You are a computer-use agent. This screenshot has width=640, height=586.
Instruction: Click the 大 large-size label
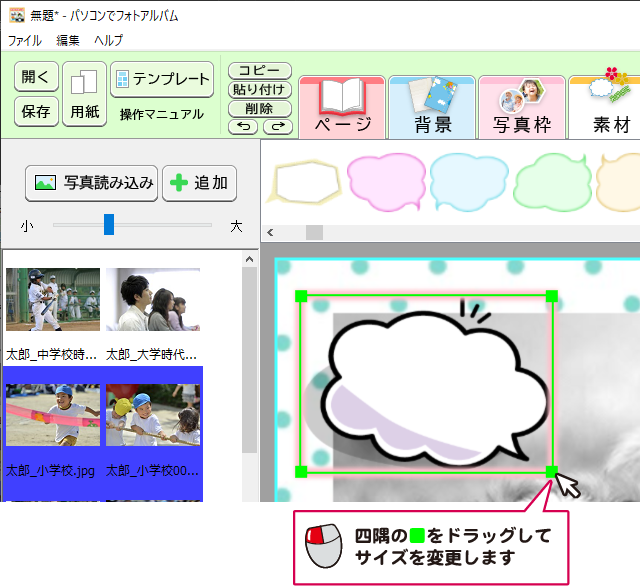pyautogui.click(x=236, y=226)
